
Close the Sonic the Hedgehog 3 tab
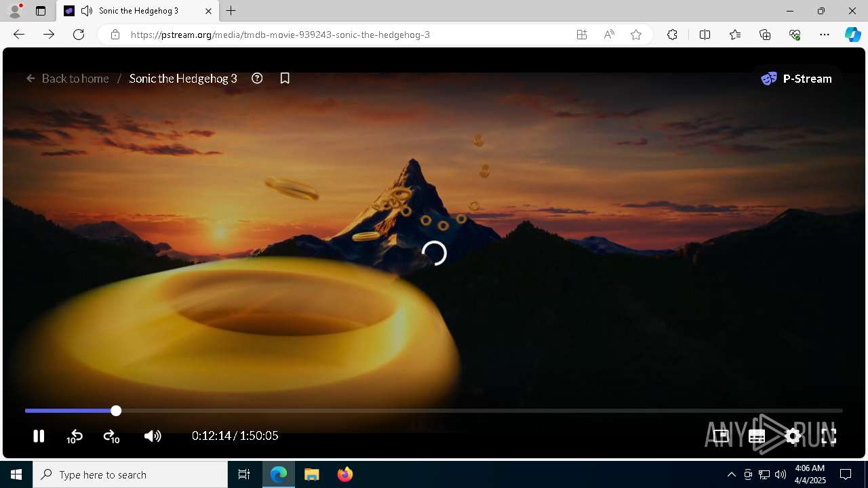coord(208,11)
